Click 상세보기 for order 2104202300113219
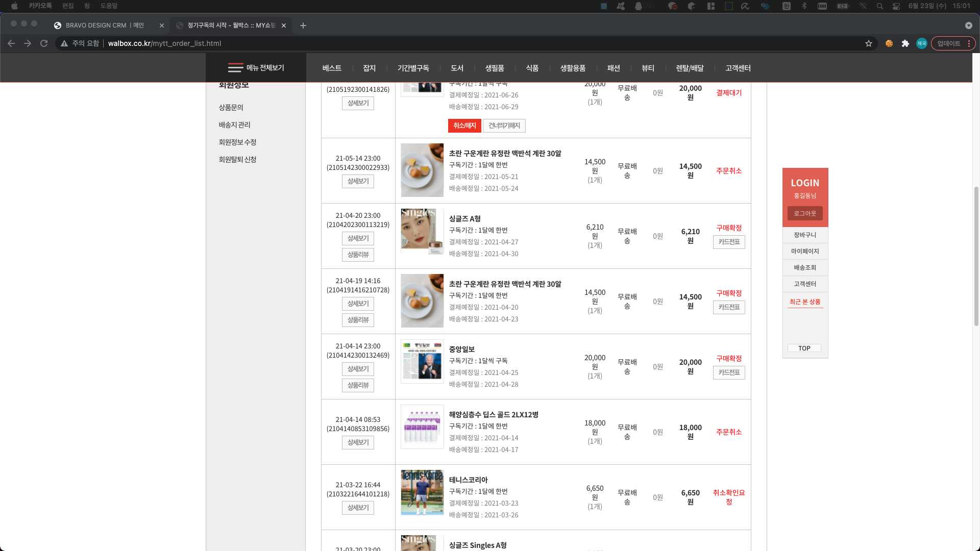Viewport: 980px width, 551px height. coord(358,238)
